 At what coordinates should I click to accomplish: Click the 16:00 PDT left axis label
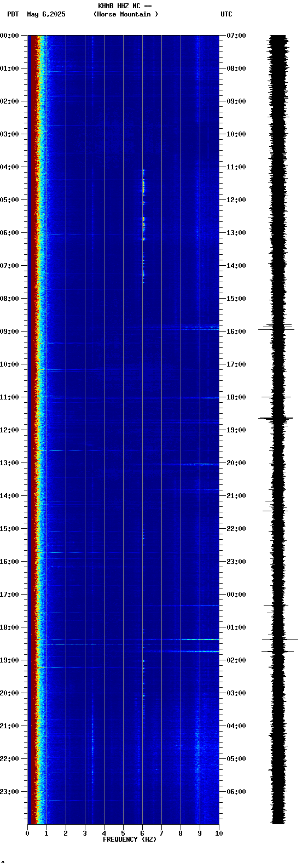point(9,562)
